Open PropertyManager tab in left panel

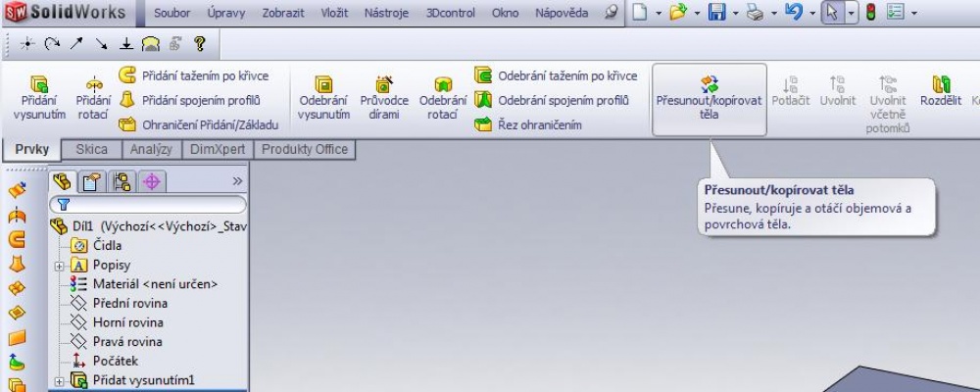(92, 182)
